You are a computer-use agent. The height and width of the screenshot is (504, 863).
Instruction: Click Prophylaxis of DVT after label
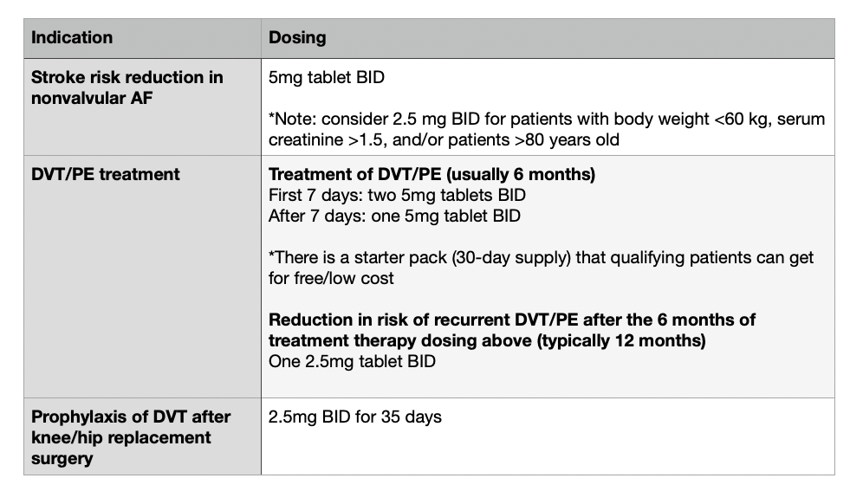coord(131,417)
